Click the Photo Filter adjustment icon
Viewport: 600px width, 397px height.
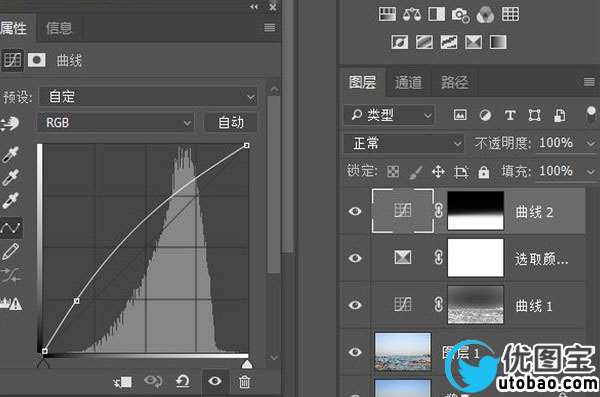click(460, 15)
